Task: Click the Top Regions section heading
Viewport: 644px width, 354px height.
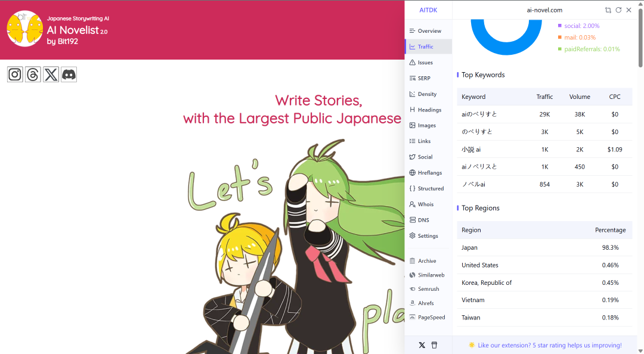Action: click(481, 208)
